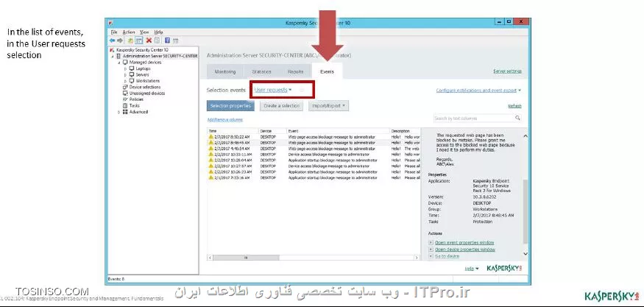Open the User requests selection dropdown
Image resolution: width=644 pixels, height=307 pixels.
pyautogui.click(x=273, y=90)
